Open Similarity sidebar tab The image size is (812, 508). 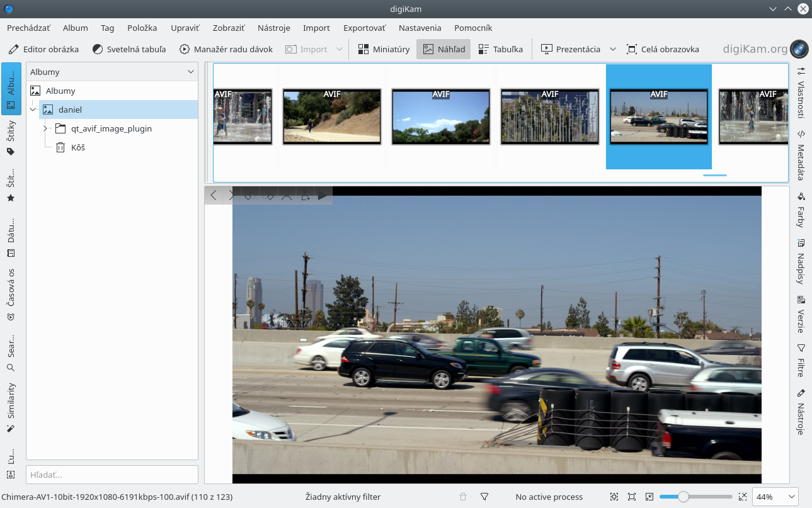(x=11, y=407)
